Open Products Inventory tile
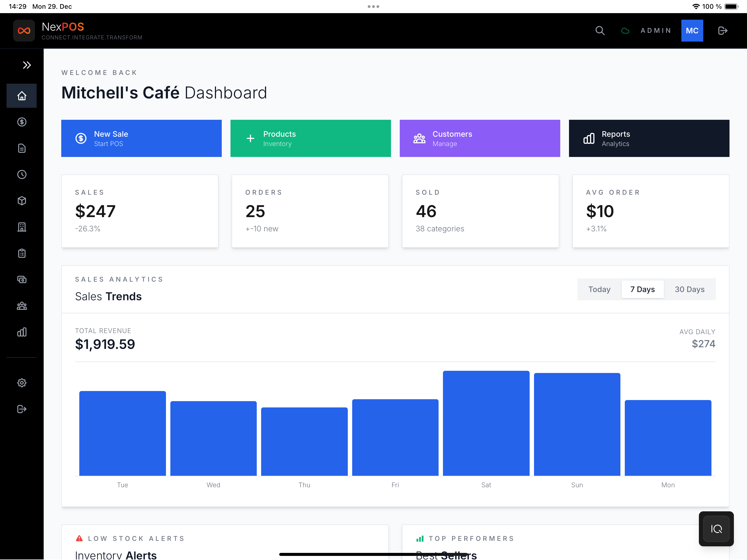The height and width of the screenshot is (560, 747). pos(310,138)
